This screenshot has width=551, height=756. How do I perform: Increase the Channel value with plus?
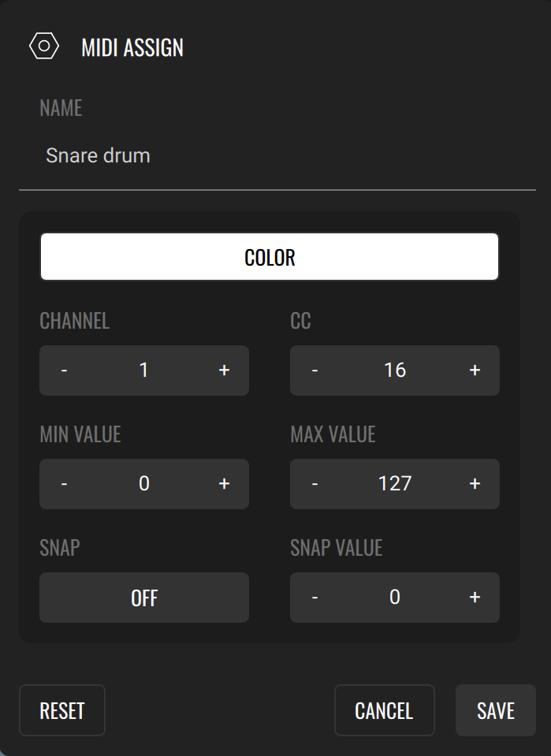(224, 371)
